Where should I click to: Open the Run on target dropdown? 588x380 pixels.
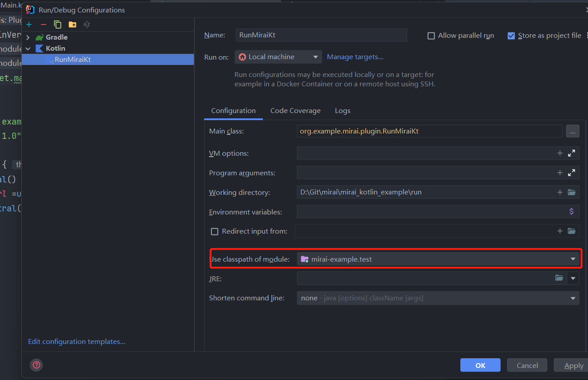tap(278, 57)
